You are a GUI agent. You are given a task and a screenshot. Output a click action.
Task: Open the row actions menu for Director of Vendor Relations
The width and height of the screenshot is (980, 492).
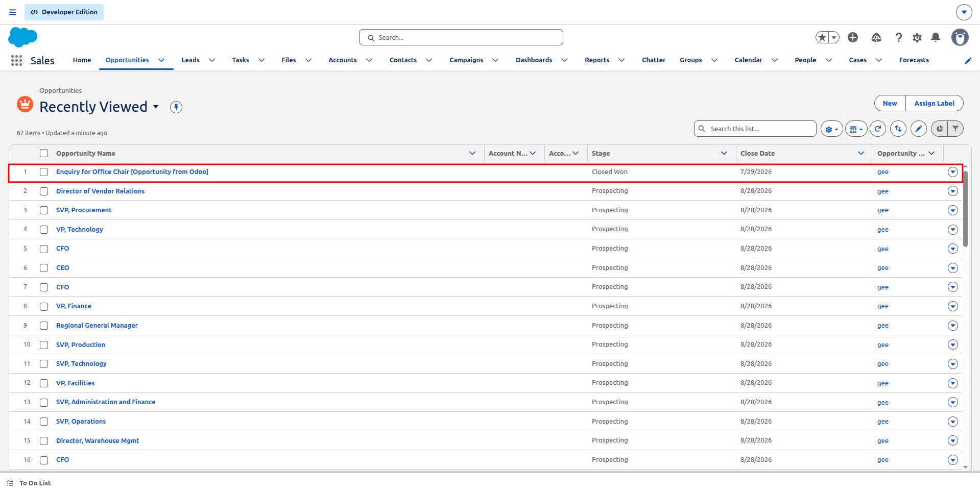[x=953, y=191]
